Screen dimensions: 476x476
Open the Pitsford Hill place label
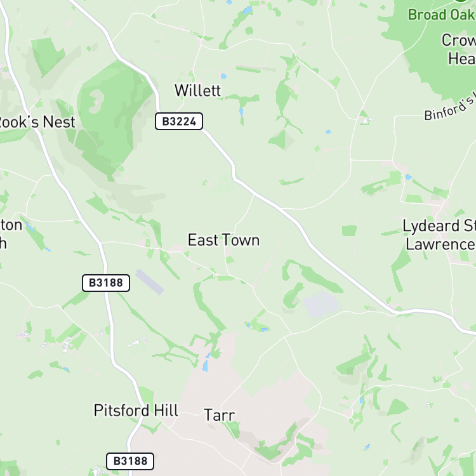coord(136,411)
